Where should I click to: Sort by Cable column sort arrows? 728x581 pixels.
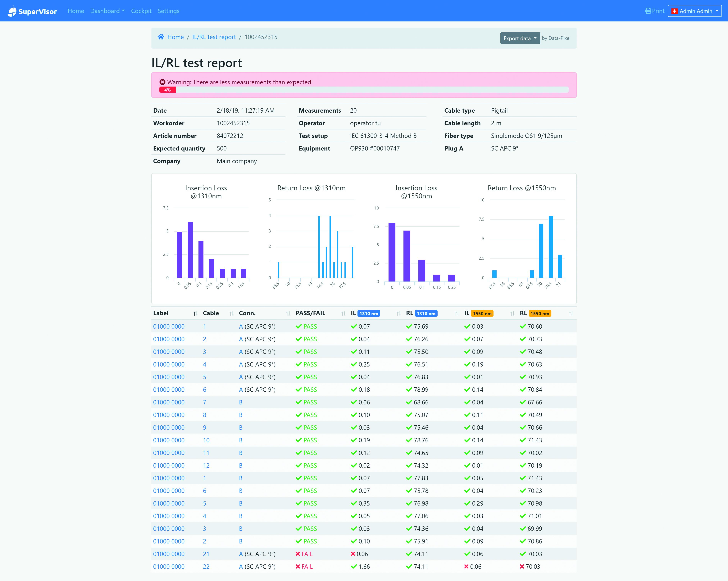(x=231, y=314)
